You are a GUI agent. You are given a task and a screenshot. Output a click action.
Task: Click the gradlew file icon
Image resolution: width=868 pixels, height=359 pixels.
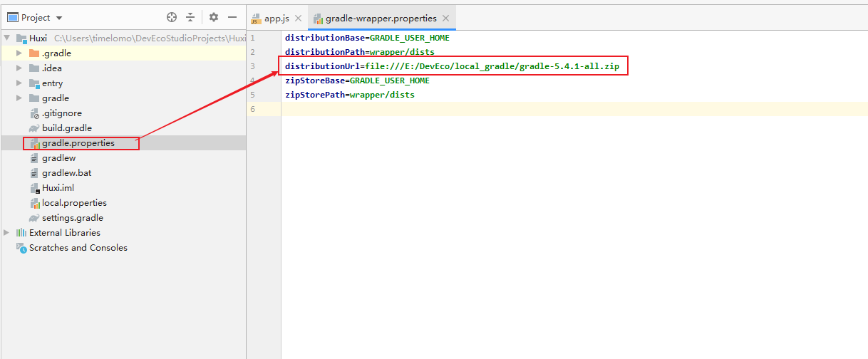pyautogui.click(x=34, y=157)
